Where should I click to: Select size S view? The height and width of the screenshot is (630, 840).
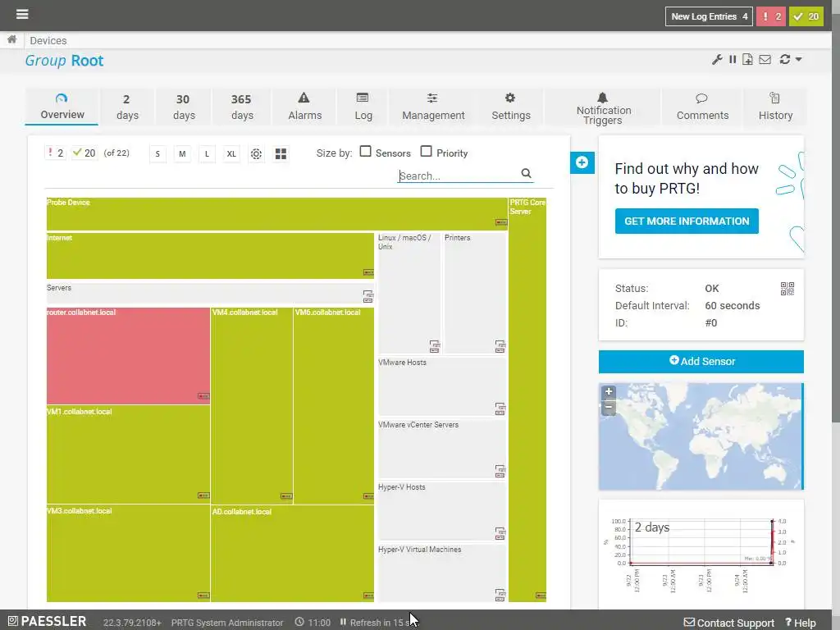pos(157,154)
